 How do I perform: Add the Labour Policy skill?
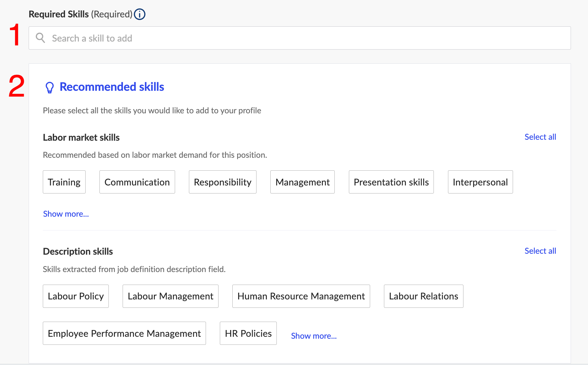coord(76,296)
